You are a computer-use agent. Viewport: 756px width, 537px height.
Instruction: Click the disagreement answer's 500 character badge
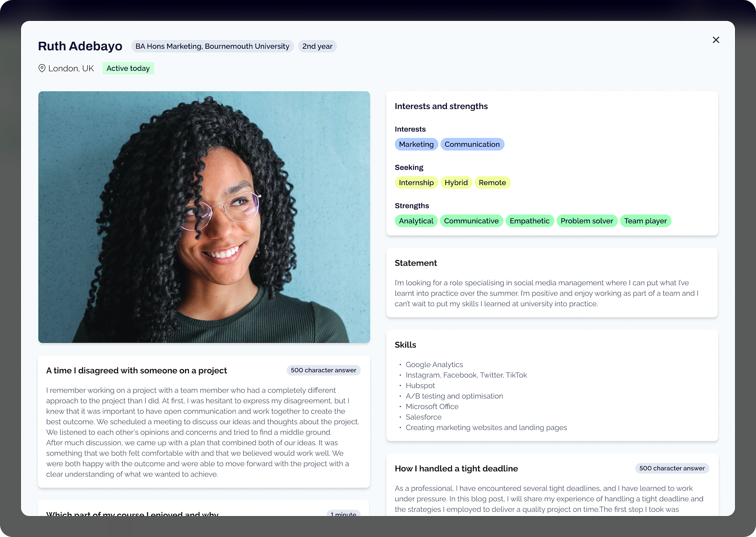pos(323,370)
